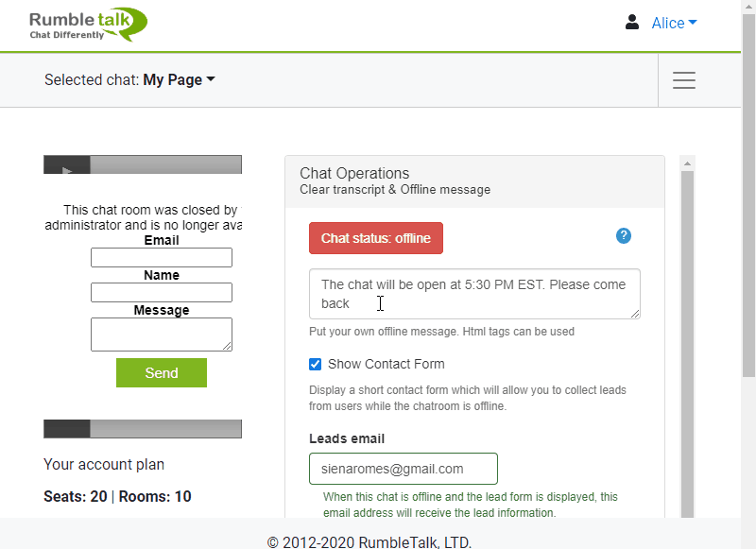756x549 pixels.
Task: Open the Alice account dropdown
Action: (x=674, y=24)
